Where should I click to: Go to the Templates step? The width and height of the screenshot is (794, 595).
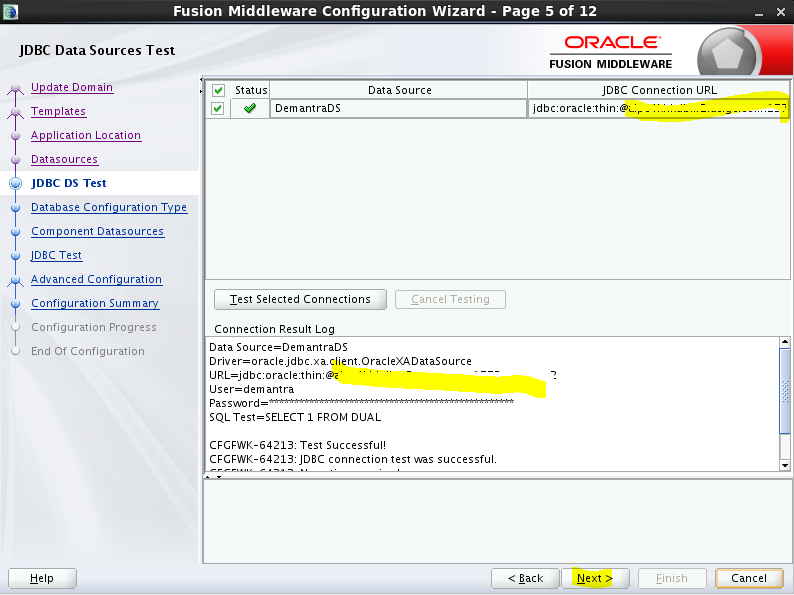58,111
